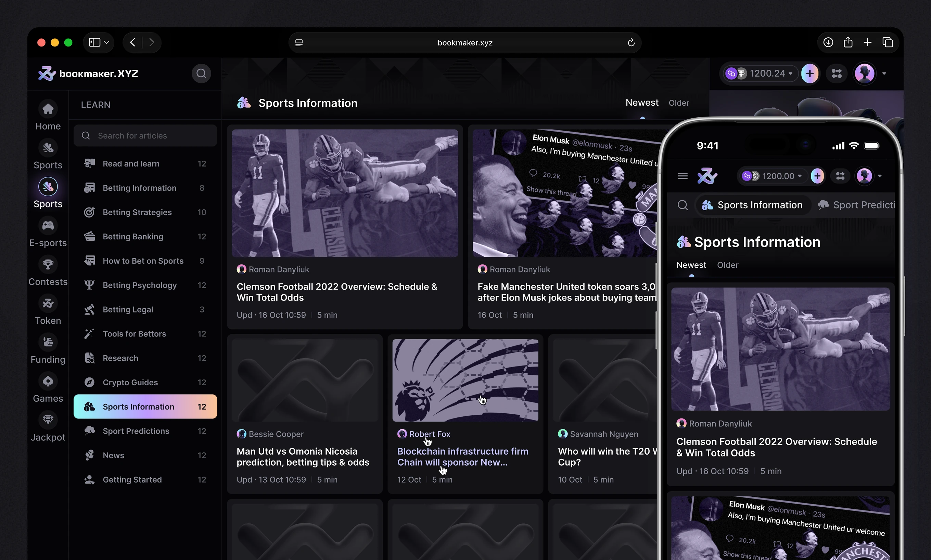Image resolution: width=931 pixels, height=560 pixels.
Task: Expand the browser sidebar toggle chevron
Action: (x=106, y=43)
